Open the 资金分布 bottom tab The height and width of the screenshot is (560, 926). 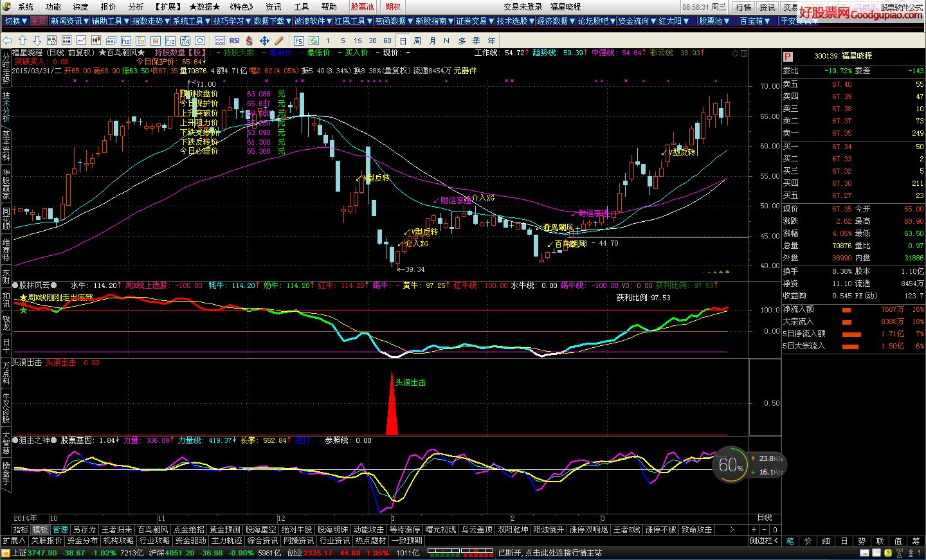pos(82,541)
